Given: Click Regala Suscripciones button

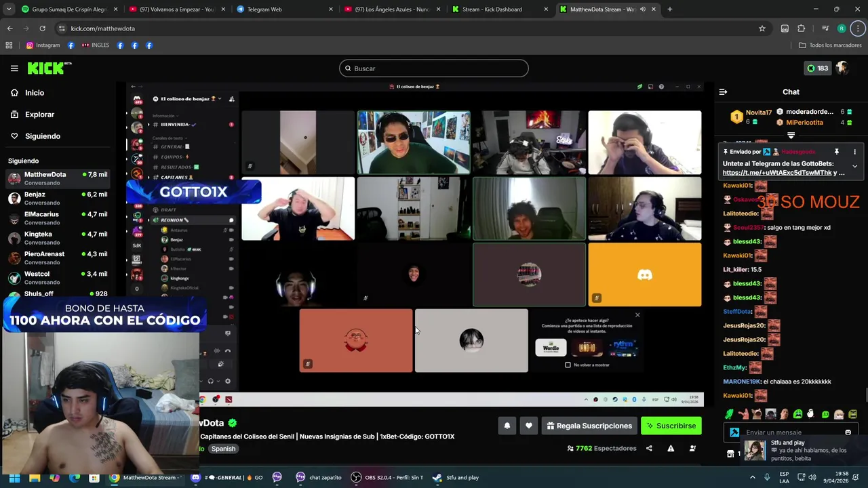Looking at the screenshot, I should pyautogui.click(x=589, y=426).
